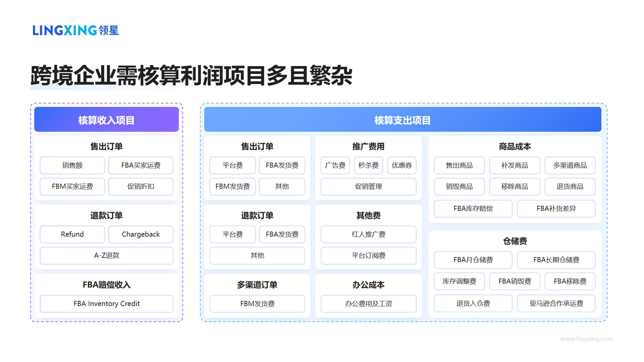Select the Refund item
Screen dimensions: 644x362
[x=72, y=234]
